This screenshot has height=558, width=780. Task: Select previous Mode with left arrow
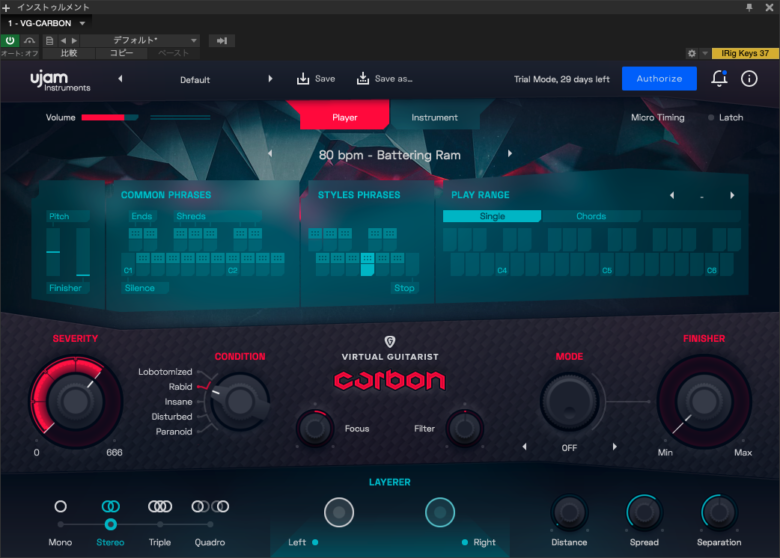coord(524,447)
